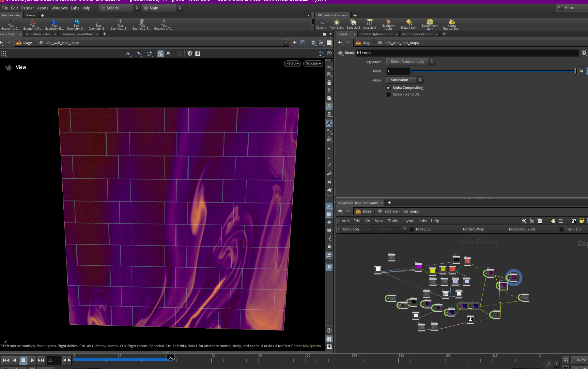Viewport: 588px width, 369px height.
Task: Open the Blend node gear menu
Action: click(584, 53)
